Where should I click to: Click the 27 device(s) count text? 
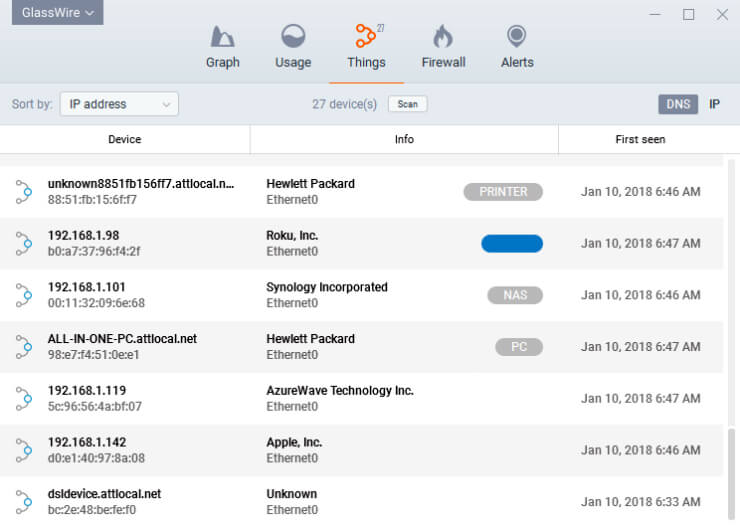pos(345,104)
